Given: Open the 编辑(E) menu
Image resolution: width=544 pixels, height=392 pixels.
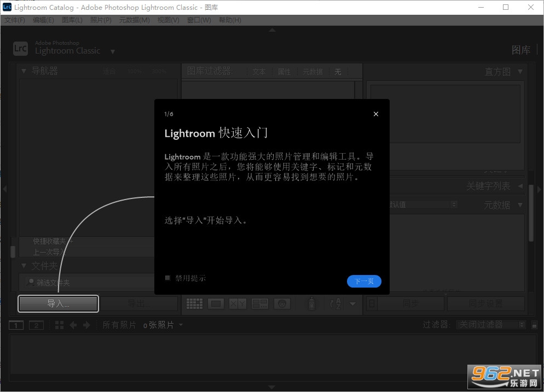Looking at the screenshot, I should pos(43,20).
